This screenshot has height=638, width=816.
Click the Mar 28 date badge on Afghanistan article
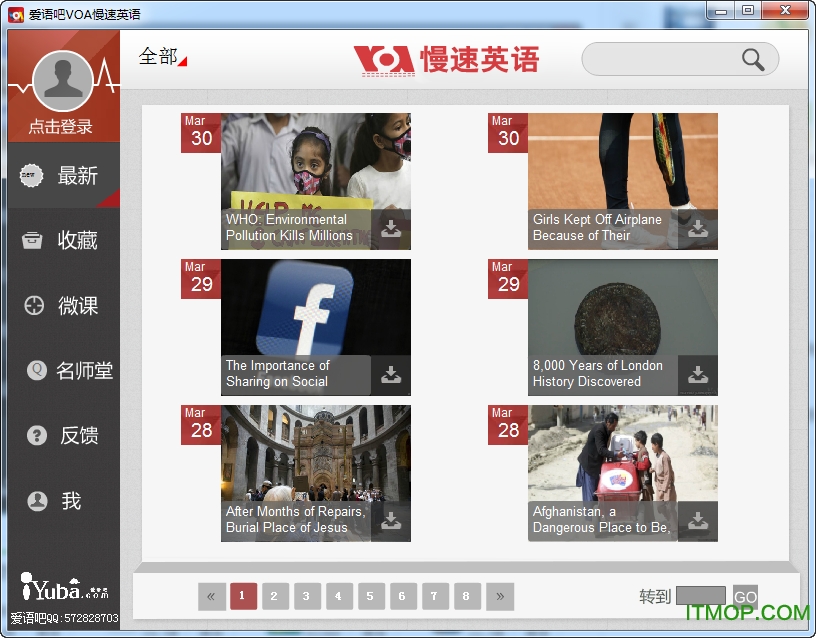[508, 425]
